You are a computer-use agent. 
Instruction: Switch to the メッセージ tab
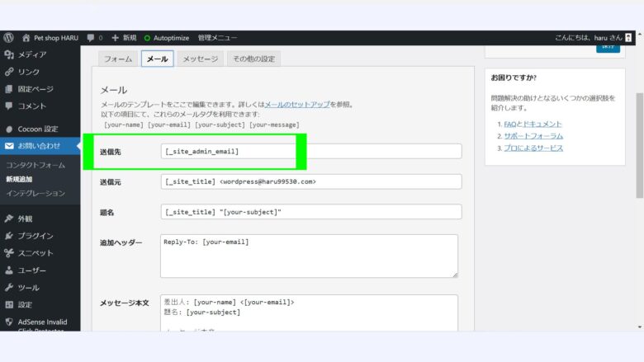[x=201, y=59]
